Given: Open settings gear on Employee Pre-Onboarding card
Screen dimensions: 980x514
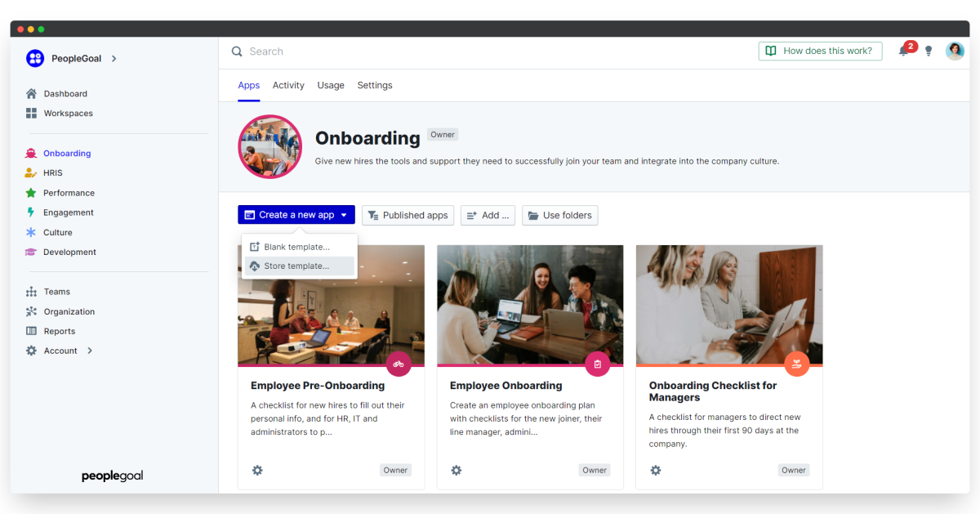Looking at the screenshot, I should click(x=257, y=470).
